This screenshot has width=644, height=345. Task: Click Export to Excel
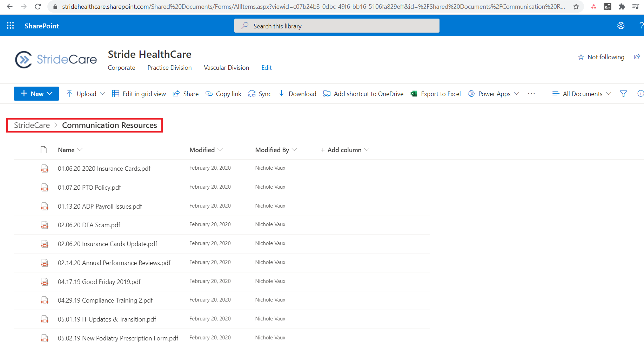tap(436, 94)
